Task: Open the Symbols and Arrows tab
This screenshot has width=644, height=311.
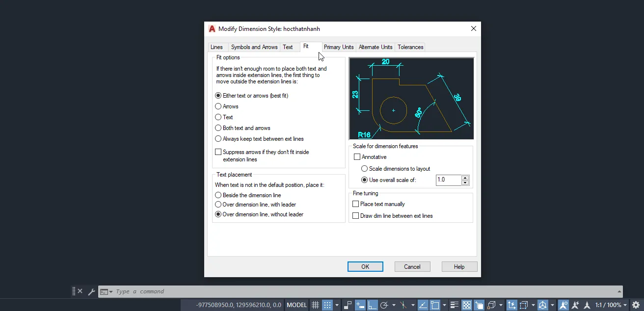Action: (254, 47)
